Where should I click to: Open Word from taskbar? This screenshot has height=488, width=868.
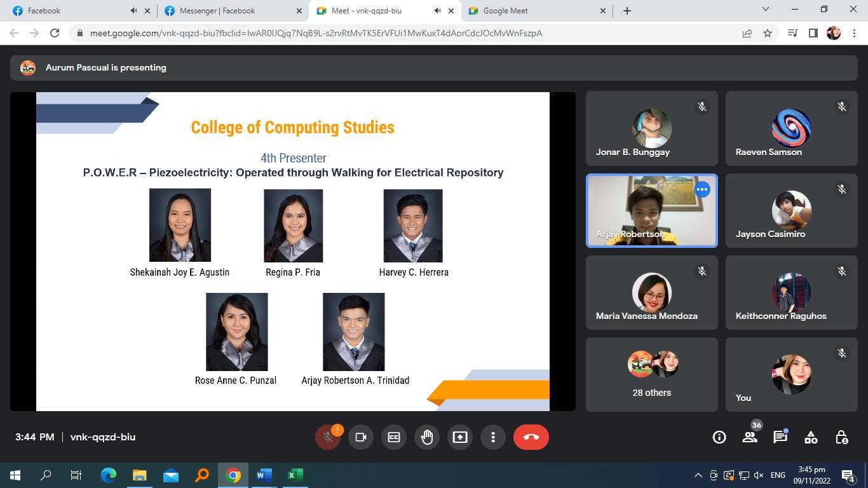264,475
